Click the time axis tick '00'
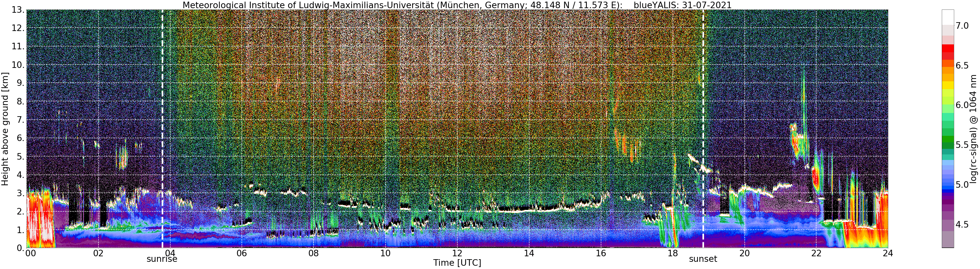980x269 pixels. [30, 253]
